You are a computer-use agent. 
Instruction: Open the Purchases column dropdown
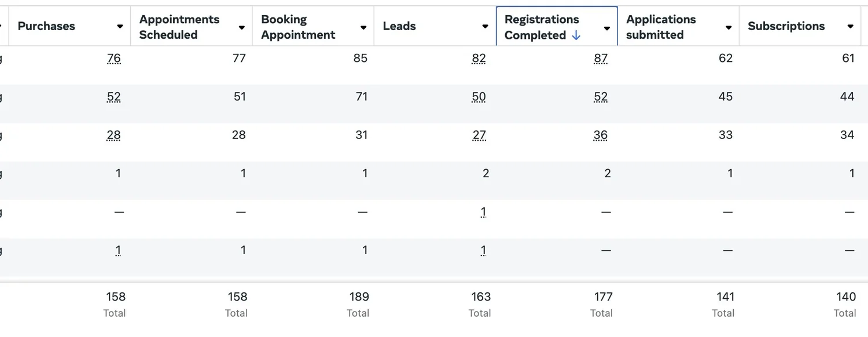pyautogui.click(x=120, y=26)
